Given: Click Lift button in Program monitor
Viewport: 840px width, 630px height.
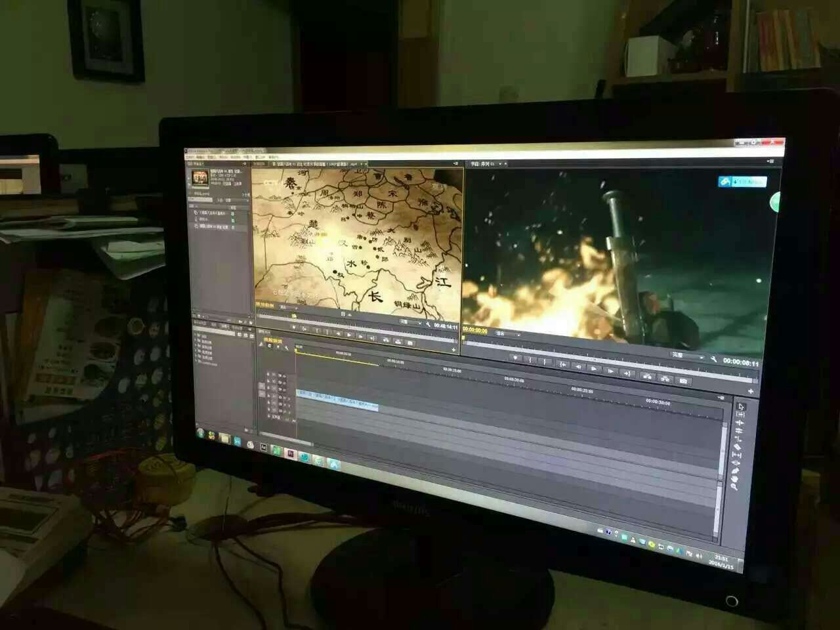Looking at the screenshot, I should 647,375.
